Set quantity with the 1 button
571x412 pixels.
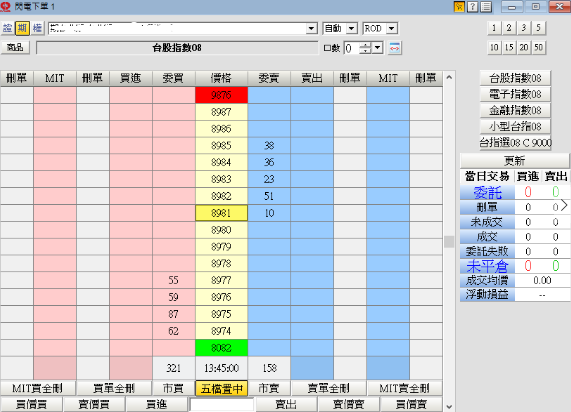pyautogui.click(x=494, y=28)
